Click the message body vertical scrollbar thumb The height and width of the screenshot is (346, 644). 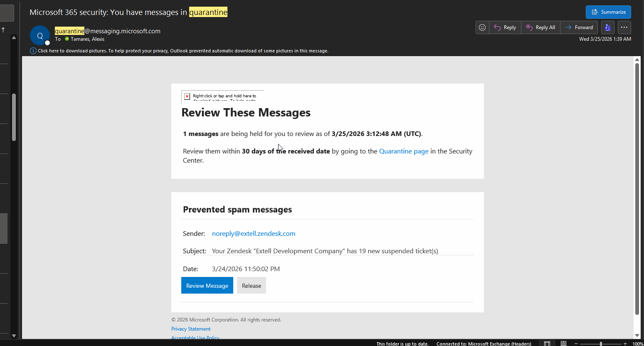coord(637,189)
